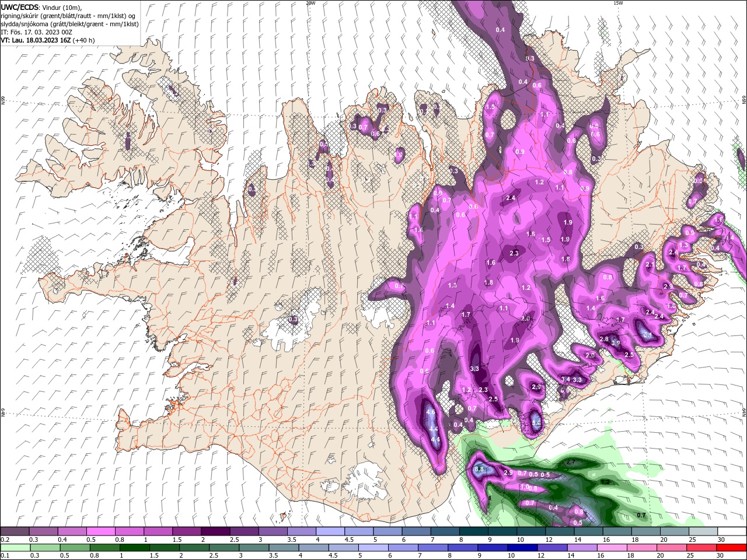Click the 'slydda/snjókoma' legend description line
Viewport: 747px width, 560px height.
coord(69,24)
